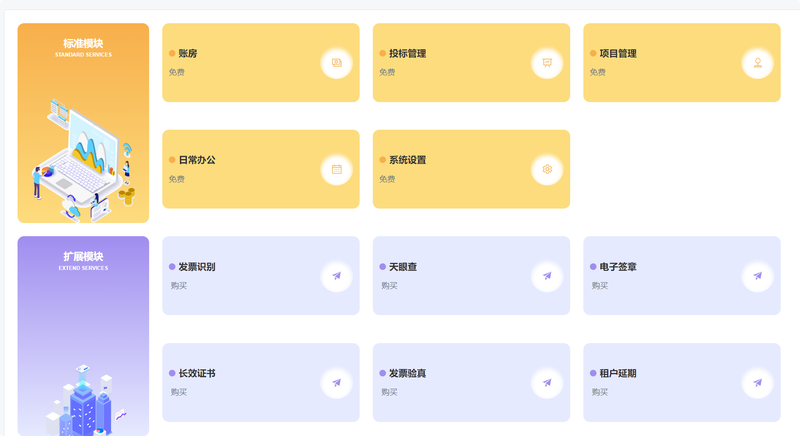Click the 投标管理 presentation board icon
This screenshot has width=800, height=436.
point(547,63)
